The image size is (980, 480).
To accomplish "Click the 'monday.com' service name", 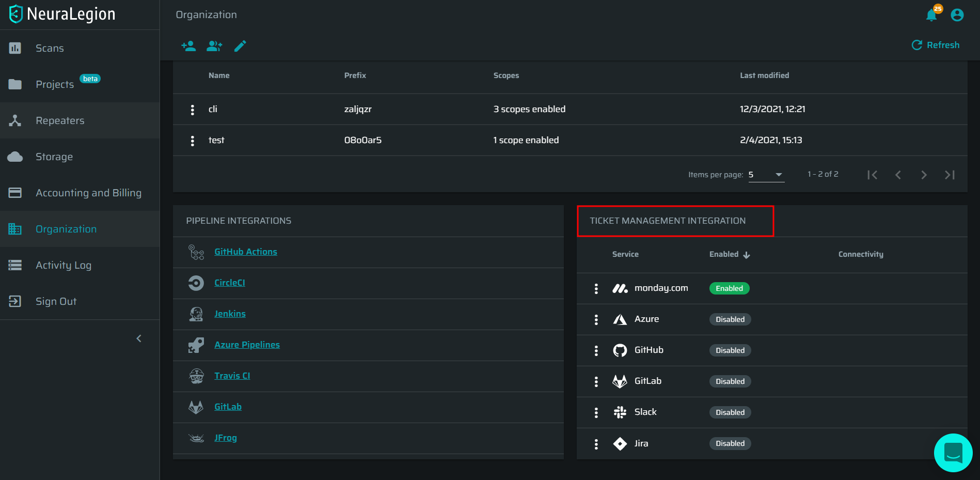I will coord(661,288).
